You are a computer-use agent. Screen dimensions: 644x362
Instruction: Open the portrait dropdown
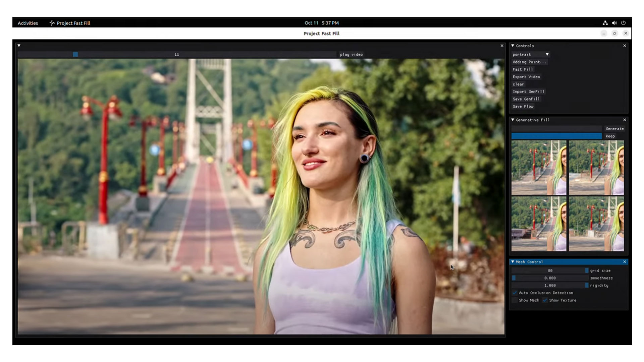pos(531,54)
